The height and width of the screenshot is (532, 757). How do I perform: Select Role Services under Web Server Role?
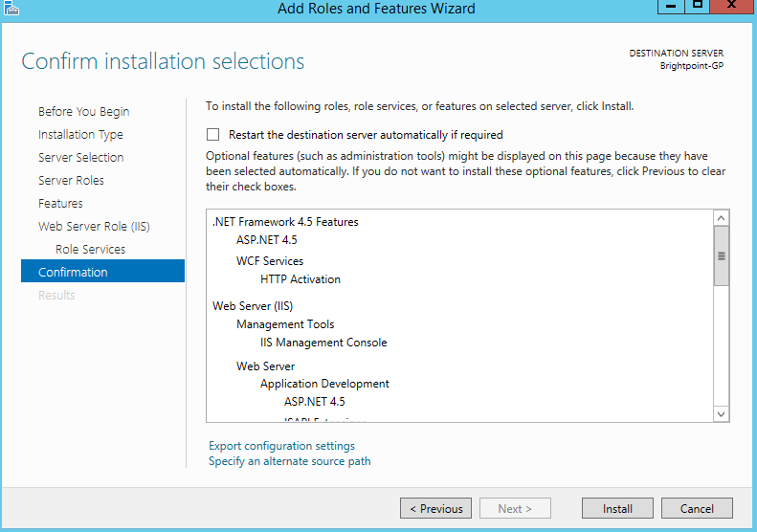pos(90,250)
